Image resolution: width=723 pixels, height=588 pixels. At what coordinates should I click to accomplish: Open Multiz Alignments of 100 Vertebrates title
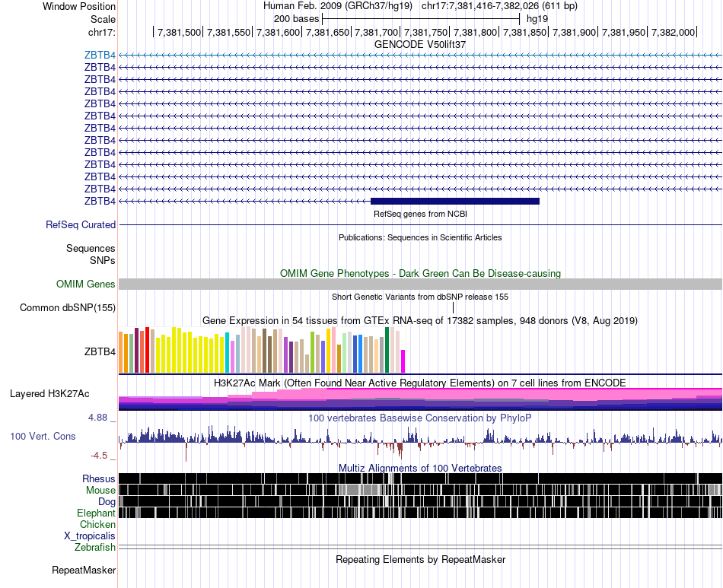tap(420, 468)
